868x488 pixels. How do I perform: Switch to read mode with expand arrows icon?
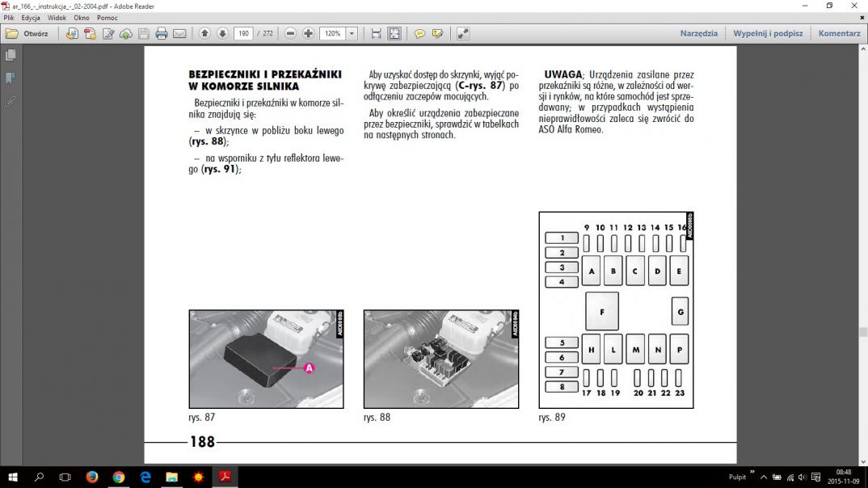[x=463, y=34]
